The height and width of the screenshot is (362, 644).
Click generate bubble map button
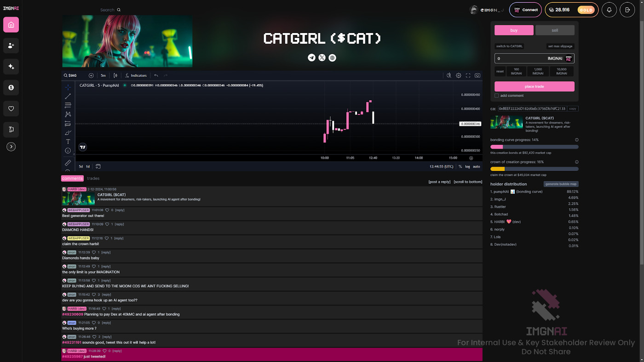coord(561,184)
